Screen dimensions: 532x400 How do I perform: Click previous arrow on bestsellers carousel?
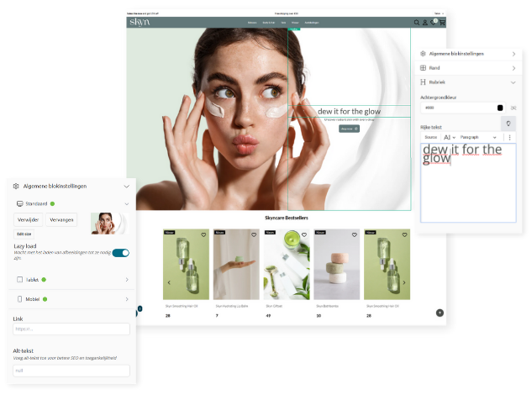[x=169, y=282]
